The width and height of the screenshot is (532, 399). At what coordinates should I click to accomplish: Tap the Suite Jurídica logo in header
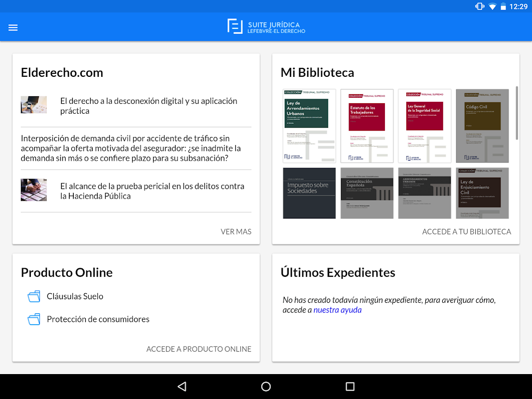(x=266, y=26)
